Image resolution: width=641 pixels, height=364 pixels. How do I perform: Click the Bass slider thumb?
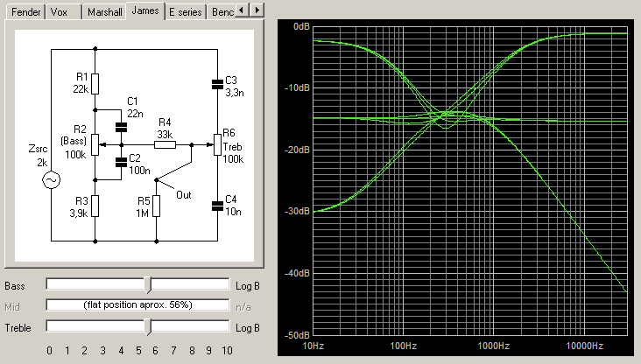[x=148, y=284]
